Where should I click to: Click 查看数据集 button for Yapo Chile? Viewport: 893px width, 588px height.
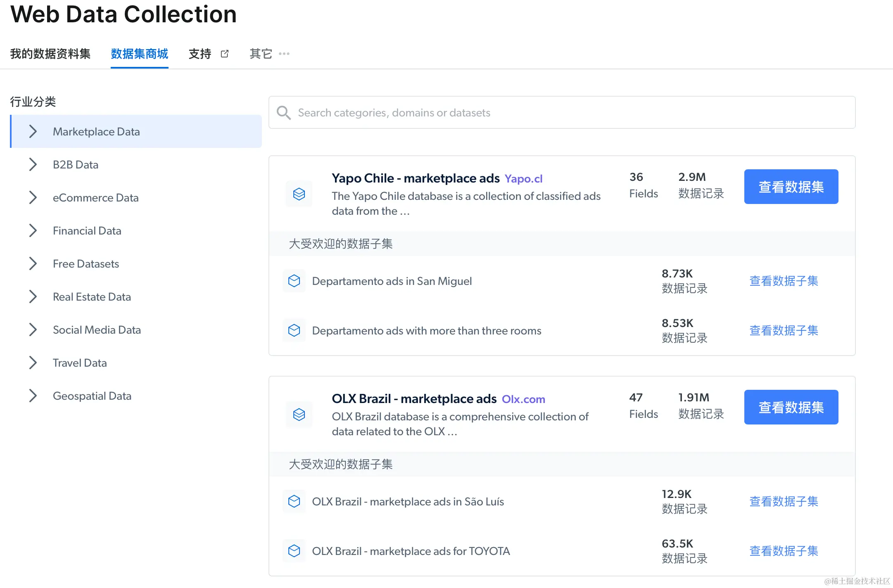point(791,187)
